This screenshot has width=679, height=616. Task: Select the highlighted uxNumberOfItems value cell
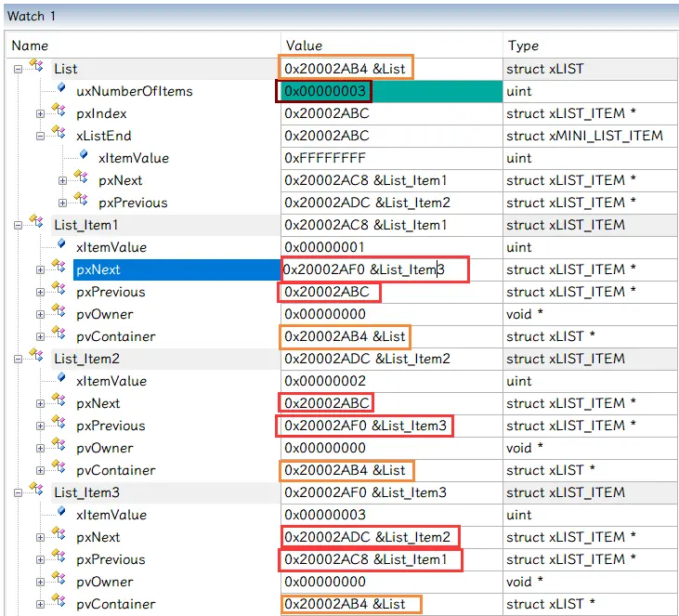[437, 91]
